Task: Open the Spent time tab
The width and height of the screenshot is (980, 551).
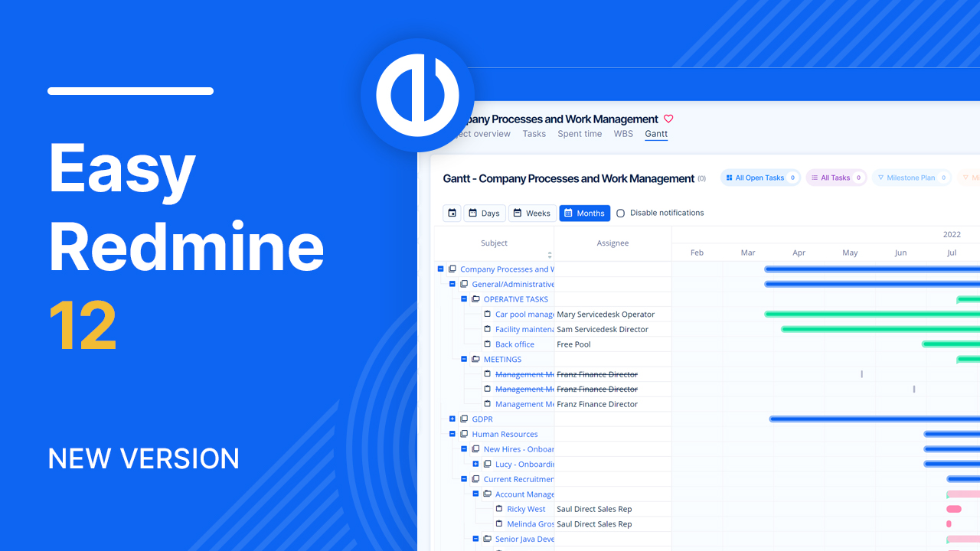Action: click(x=580, y=134)
